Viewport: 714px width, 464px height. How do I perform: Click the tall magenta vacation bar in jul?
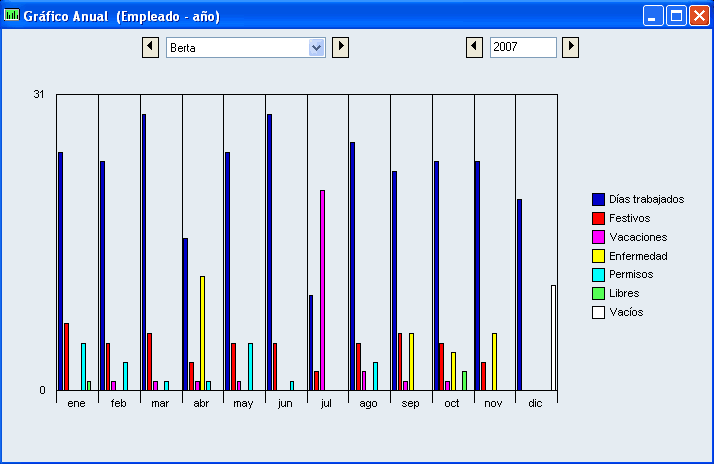[322, 290]
